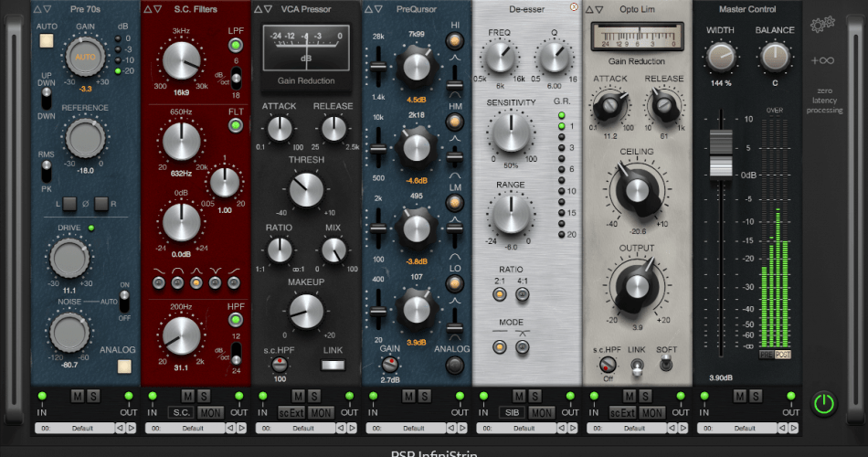The image size is (868, 457).
Task: Enable the PreQursor HM band button
Action: click(454, 122)
